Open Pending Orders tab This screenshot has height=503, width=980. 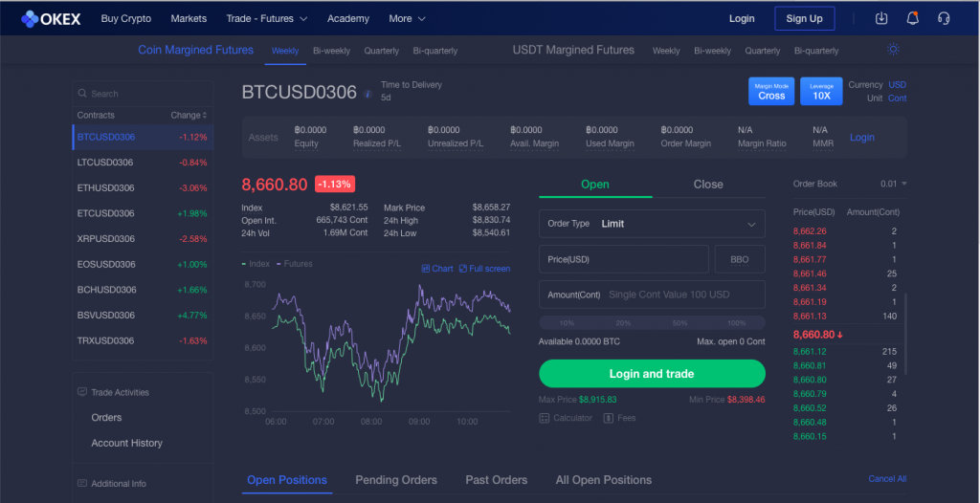pos(396,480)
